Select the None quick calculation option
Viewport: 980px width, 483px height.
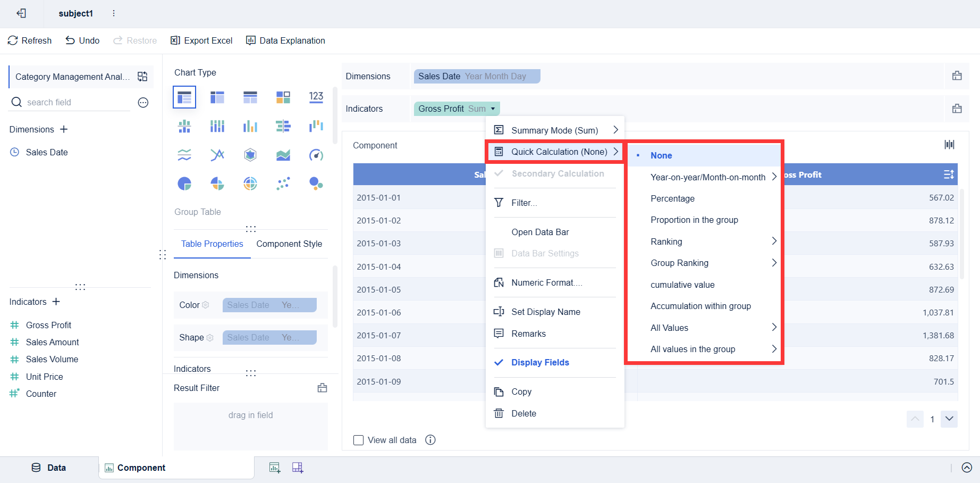tap(661, 155)
